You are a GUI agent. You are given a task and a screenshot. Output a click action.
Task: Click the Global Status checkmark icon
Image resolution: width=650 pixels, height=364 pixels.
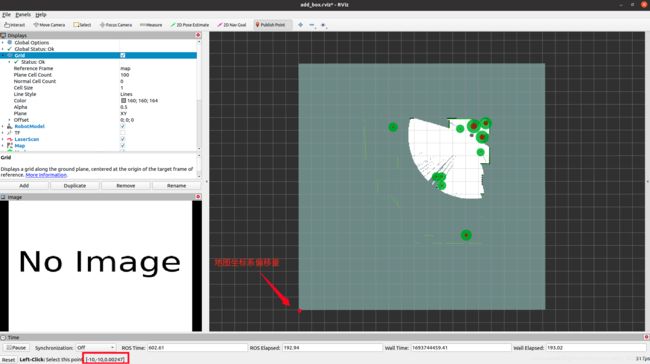[10, 49]
